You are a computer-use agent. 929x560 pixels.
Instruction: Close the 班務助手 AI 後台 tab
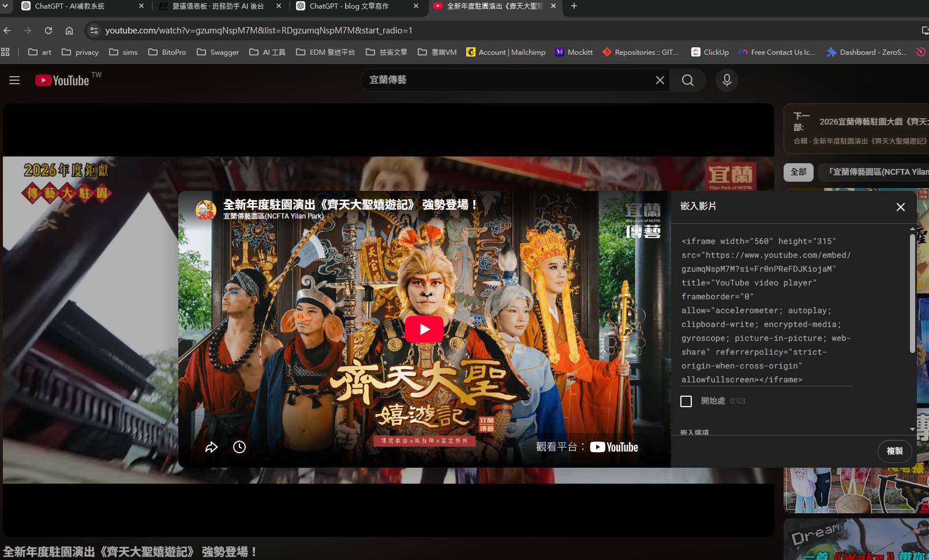click(x=279, y=6)
